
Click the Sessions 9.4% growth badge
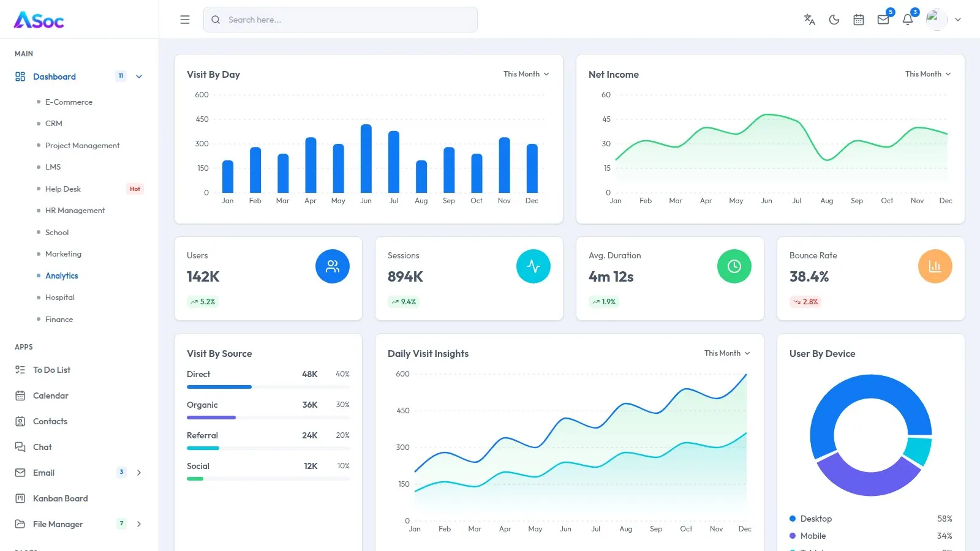coord(404,302)
